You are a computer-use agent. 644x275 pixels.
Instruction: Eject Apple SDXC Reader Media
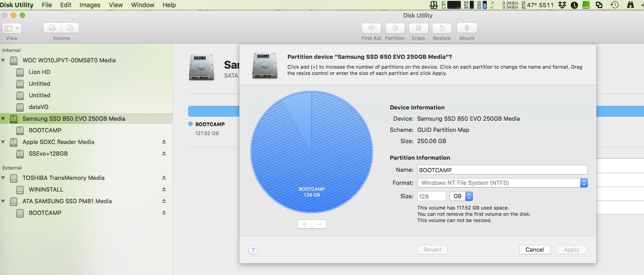(164, 142)
